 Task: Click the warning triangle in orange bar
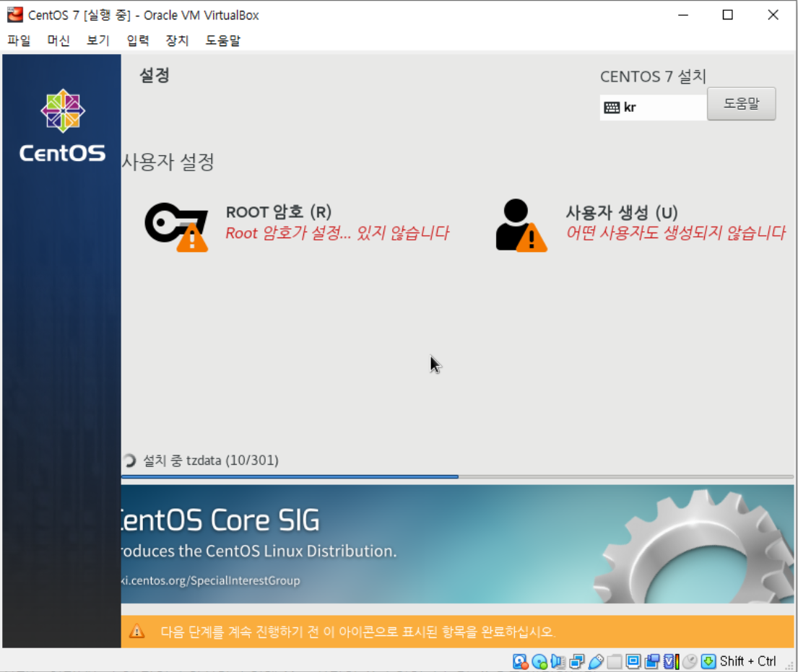pyautogui.click(x=136, y=632)
